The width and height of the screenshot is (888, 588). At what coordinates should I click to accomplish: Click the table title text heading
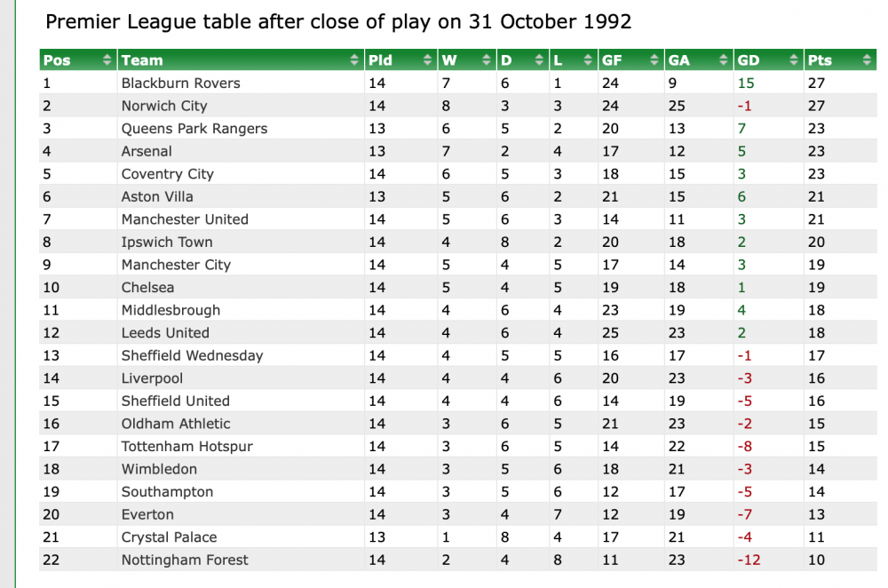(338, 22)
